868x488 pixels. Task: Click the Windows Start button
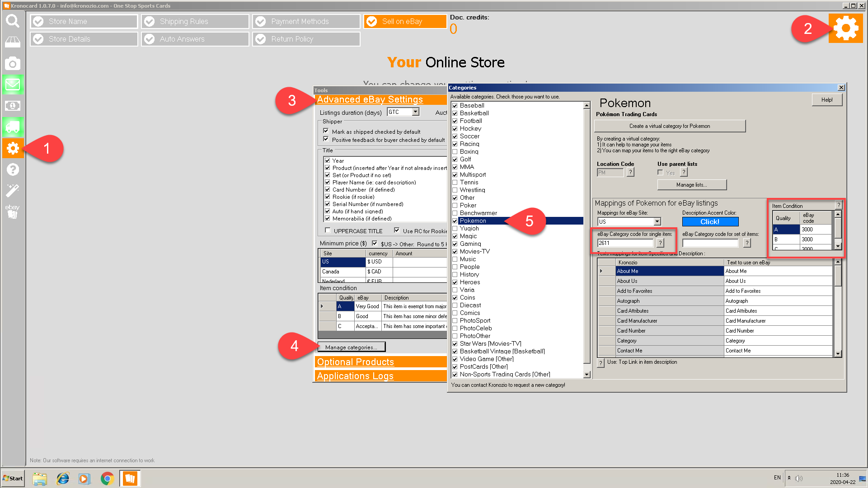[x=13, y=479]
